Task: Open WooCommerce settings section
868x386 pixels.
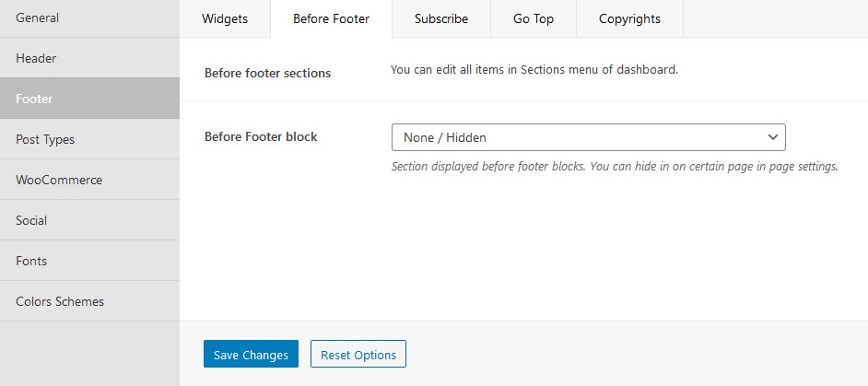Action: 89,180
